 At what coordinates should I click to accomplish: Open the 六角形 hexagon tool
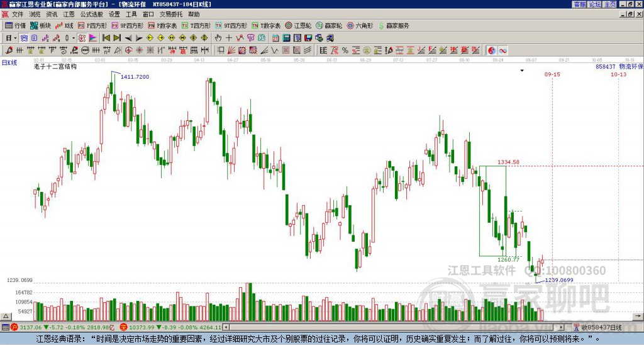pyautogui.click(x=360, y=25)
